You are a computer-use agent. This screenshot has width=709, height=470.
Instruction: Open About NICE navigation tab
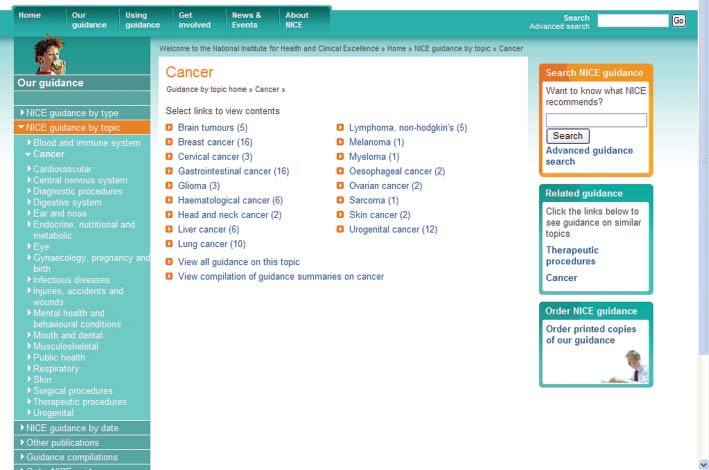[297, 20]
